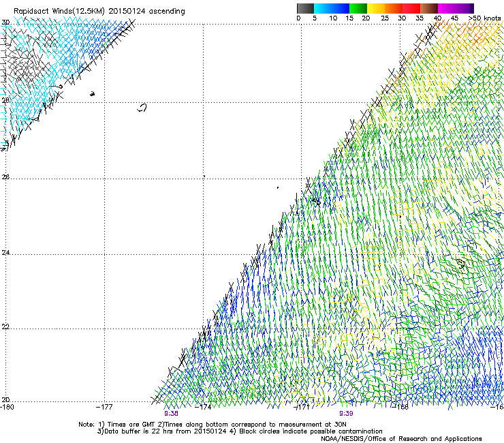Pick the red 30-35 knots legend swatch
Viewport: 504px width, 443px height.
tap(411, 8)
